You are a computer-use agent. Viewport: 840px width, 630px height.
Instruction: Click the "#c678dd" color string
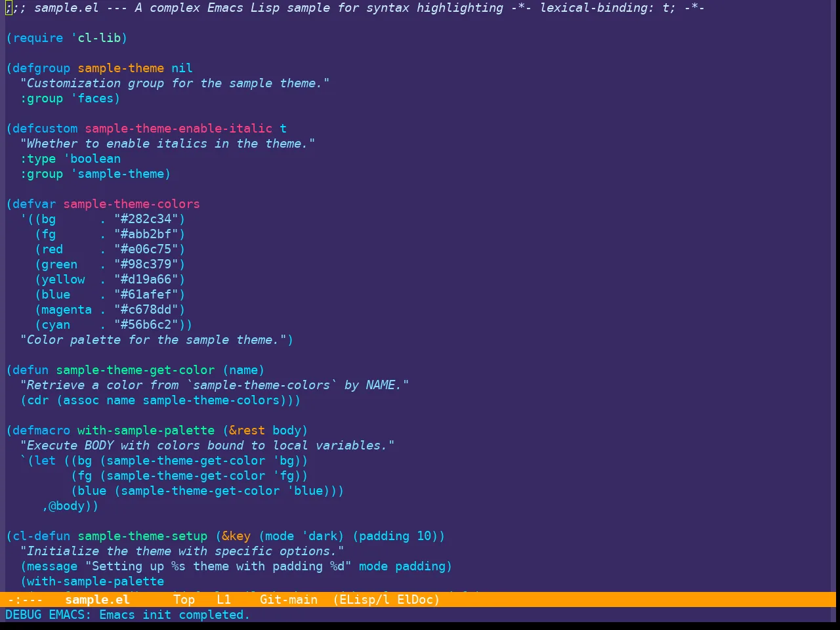[x=146, y=310]
